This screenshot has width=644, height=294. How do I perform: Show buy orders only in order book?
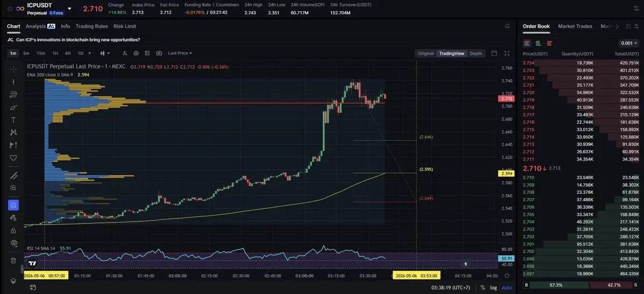point(538,43)
